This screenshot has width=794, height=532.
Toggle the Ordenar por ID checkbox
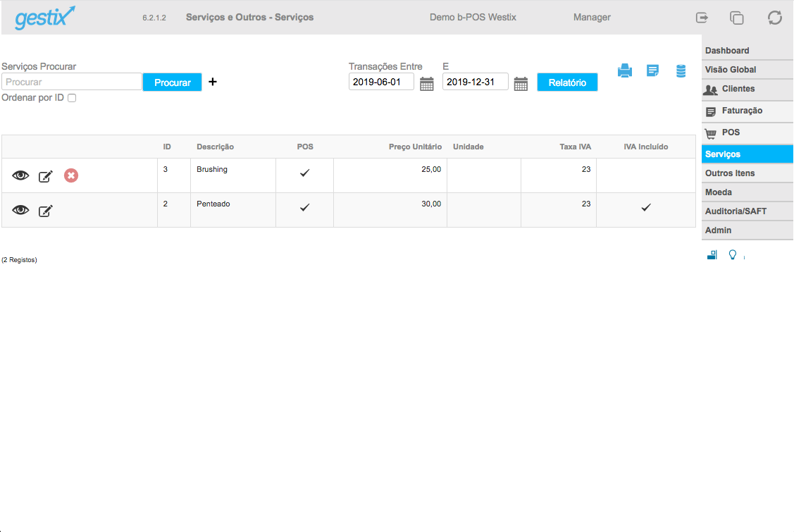pos(72,98)
